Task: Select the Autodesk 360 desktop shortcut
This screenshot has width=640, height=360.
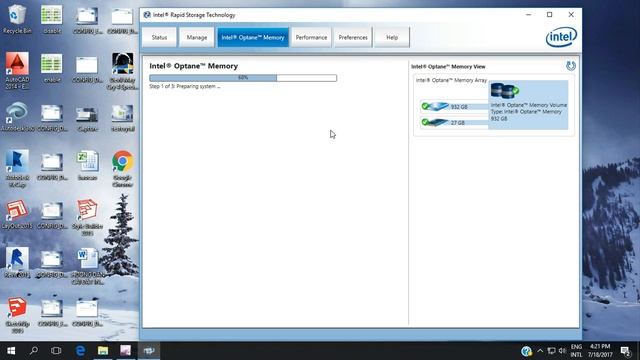Action: point(17,117)
